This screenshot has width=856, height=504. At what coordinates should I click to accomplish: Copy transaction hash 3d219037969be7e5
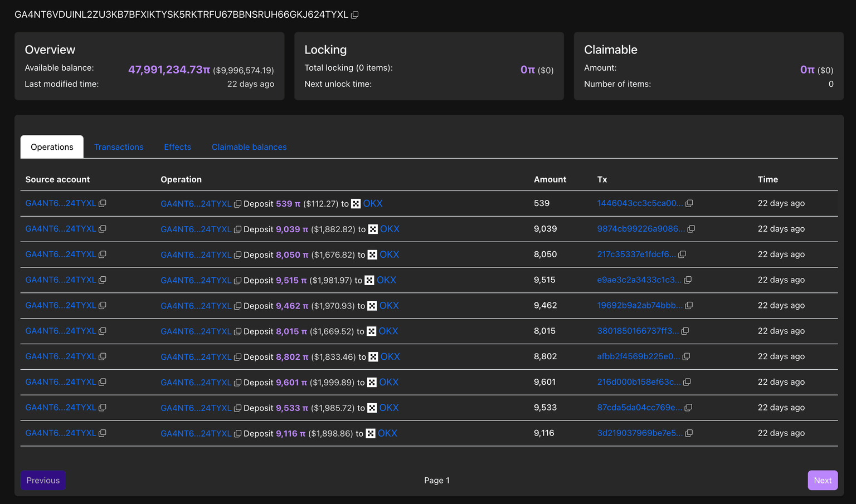tap(689, 433)
